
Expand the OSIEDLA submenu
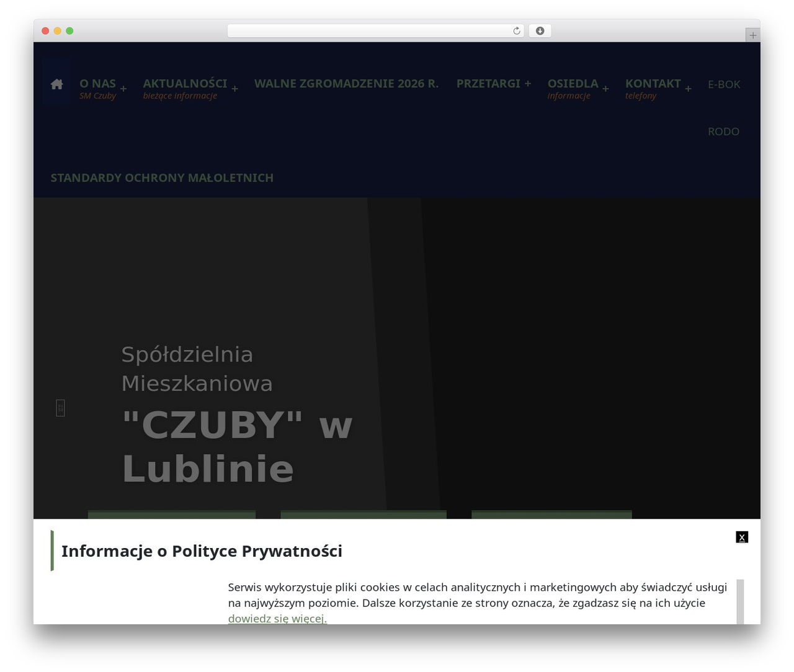tap(605, 89)
